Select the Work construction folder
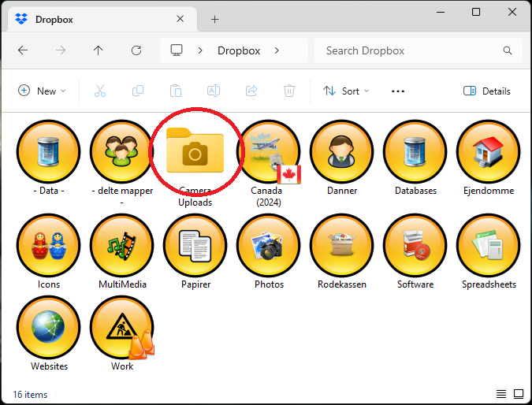 click(121, 327)
